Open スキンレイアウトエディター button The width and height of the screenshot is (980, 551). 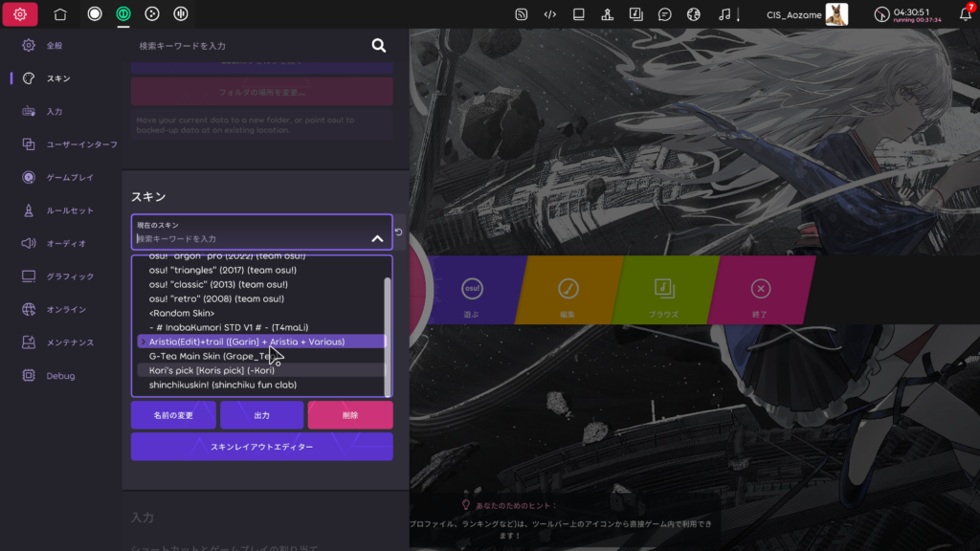[x=262, y=448]
